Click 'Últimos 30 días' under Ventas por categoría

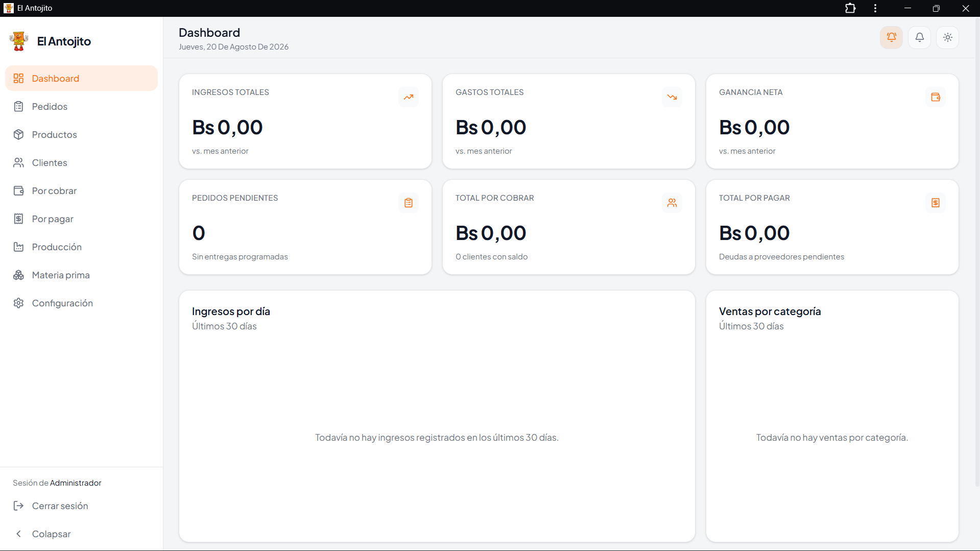[x=751, y=326]
